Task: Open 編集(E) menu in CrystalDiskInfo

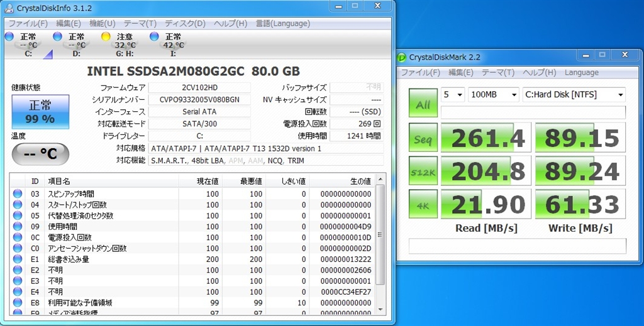Action: [68, 23]
